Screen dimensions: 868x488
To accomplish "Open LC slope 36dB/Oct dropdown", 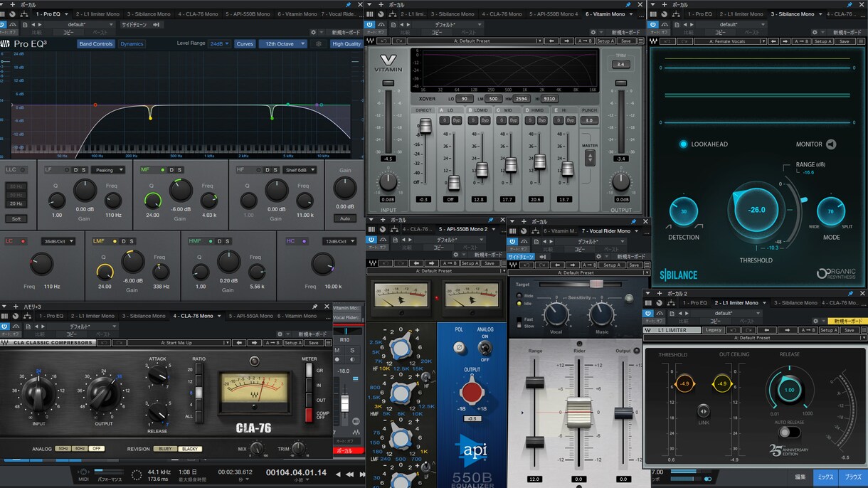I will tap(58, 241).
